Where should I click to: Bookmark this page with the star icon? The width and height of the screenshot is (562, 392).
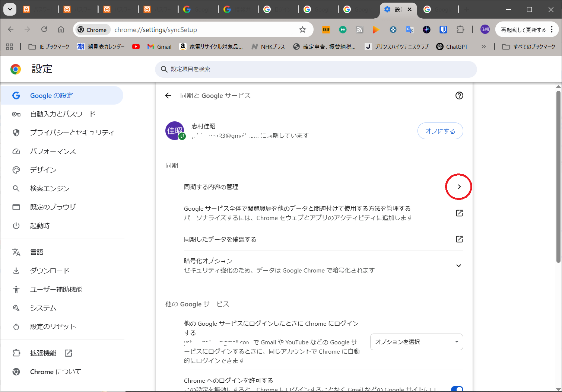point(302,30)
